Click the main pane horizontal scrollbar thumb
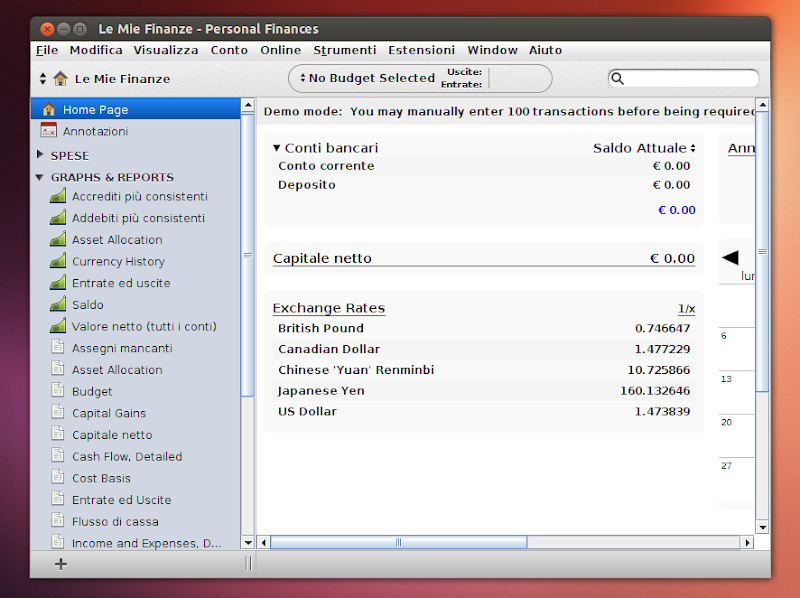Image resolution: width=800 pixels, height=598 pixels. click(398, 542)
